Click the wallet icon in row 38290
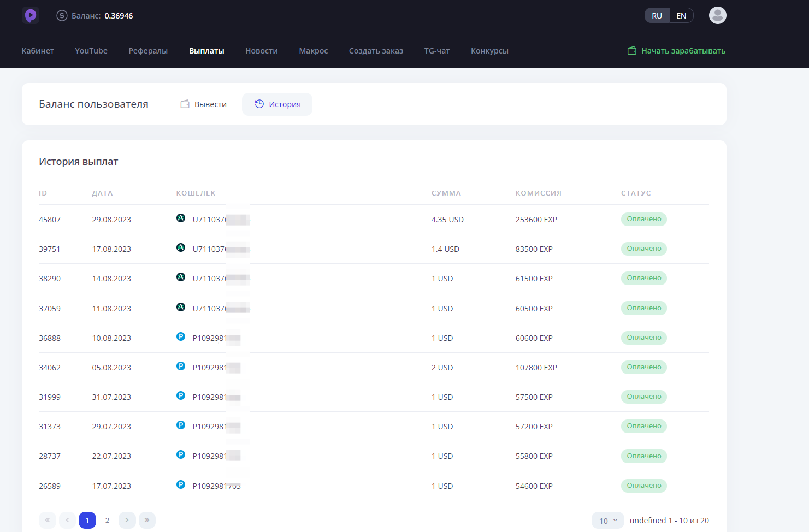 coord(181,277)
